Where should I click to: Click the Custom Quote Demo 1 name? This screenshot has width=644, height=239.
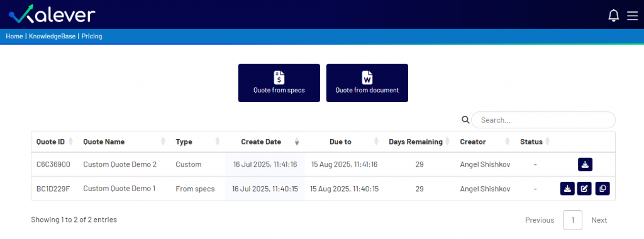tap(119, 189)
